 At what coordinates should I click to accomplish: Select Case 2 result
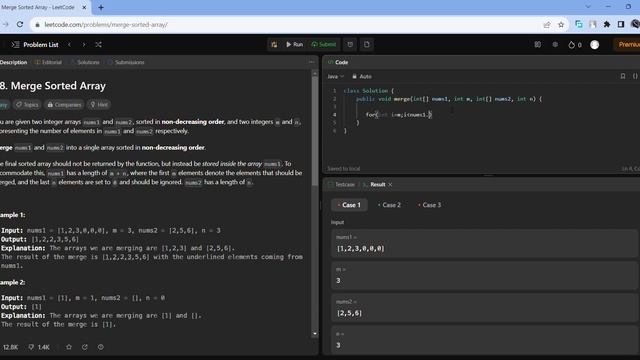coord(389,205)
